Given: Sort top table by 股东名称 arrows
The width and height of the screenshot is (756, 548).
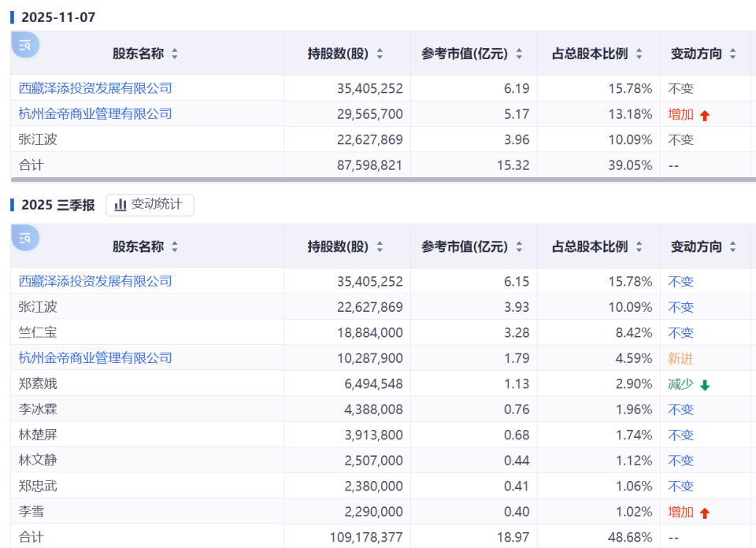Looking at the screenshot, I should (x=175, y=54).
